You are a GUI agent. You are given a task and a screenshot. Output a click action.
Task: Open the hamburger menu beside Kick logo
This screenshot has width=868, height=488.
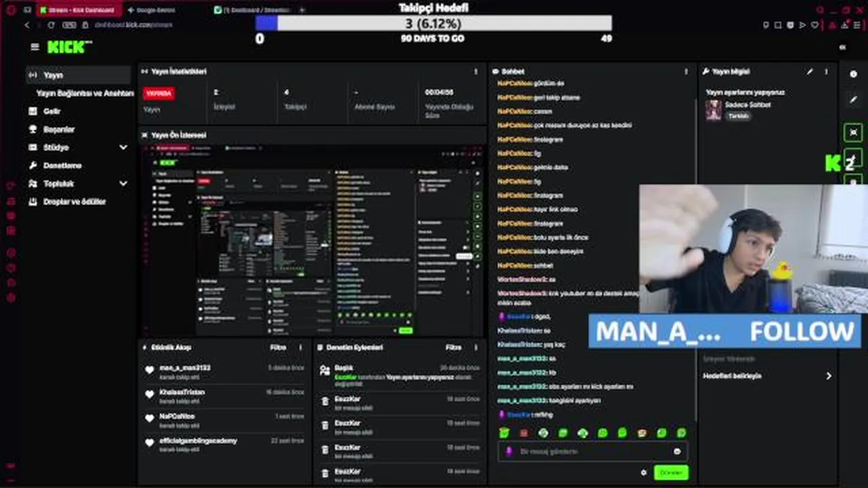35,47
